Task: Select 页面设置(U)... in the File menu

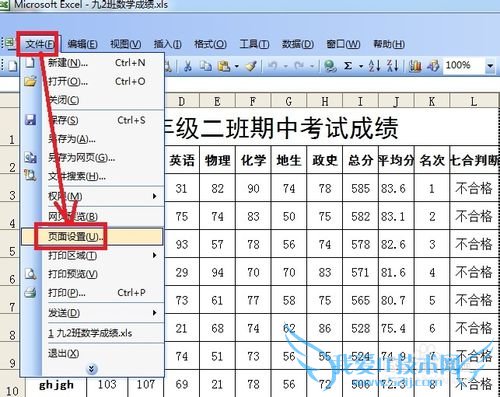Action: click(92, 237)
